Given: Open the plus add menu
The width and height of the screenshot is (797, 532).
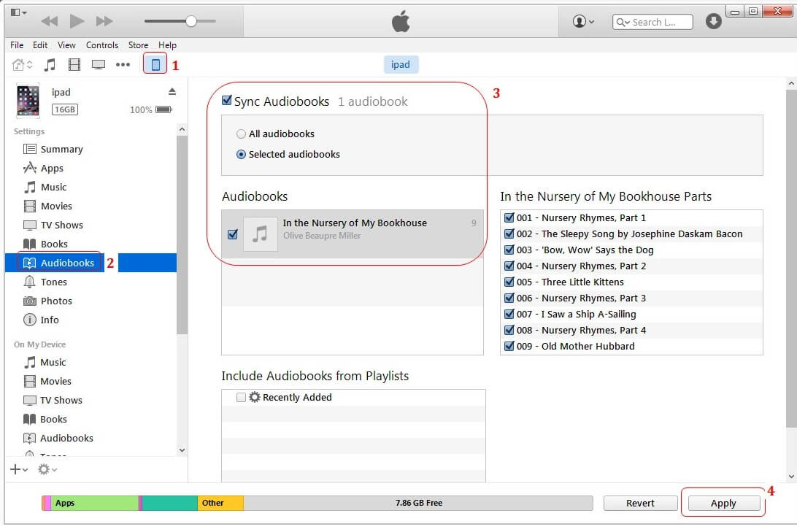Looking at the screenshot, I should (x=19, y=469).
